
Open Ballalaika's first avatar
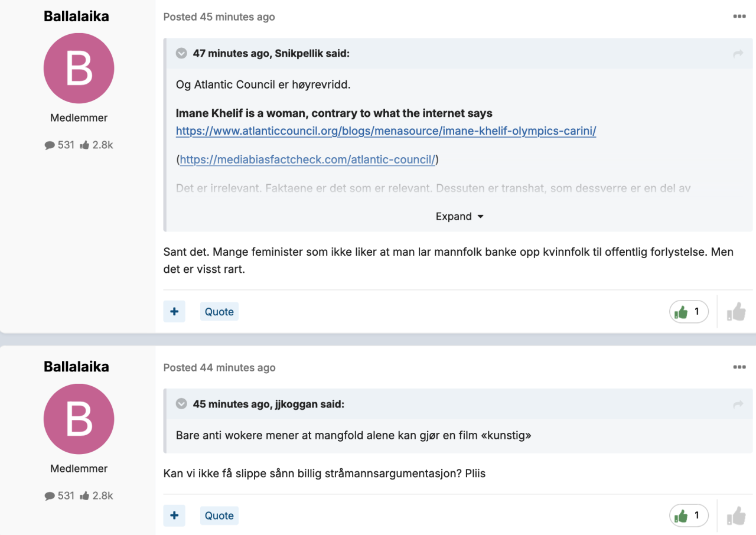[x=79, y=68]
